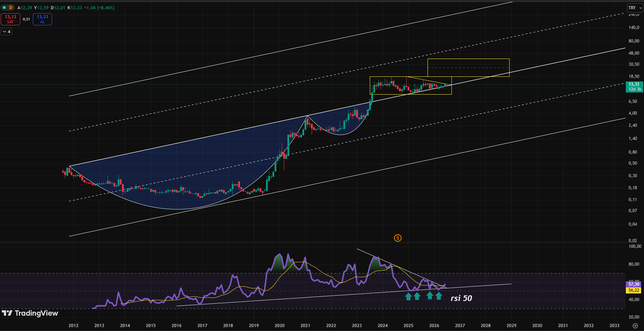Click the 40,00 RSI scale label
Image resolution: width=644 pixels, height=331 pixels.
point(633,299)
